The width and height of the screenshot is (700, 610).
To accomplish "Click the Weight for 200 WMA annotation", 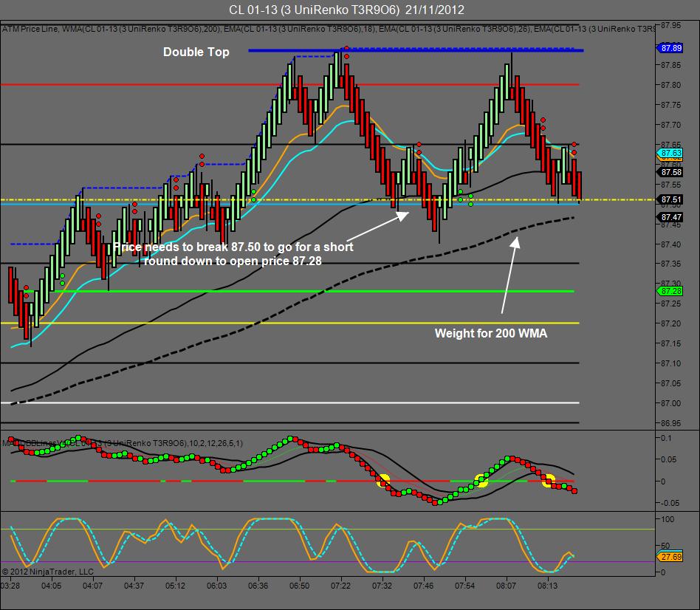I will tap(490, 333).
